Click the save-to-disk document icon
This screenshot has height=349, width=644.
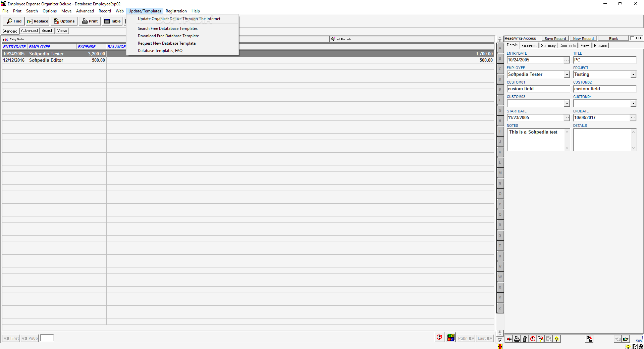589,339
